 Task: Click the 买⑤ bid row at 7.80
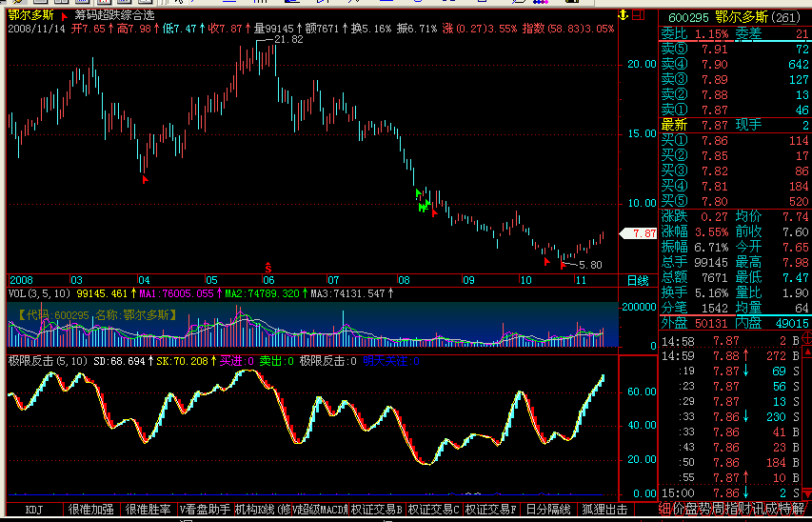(x=734, y=201)
